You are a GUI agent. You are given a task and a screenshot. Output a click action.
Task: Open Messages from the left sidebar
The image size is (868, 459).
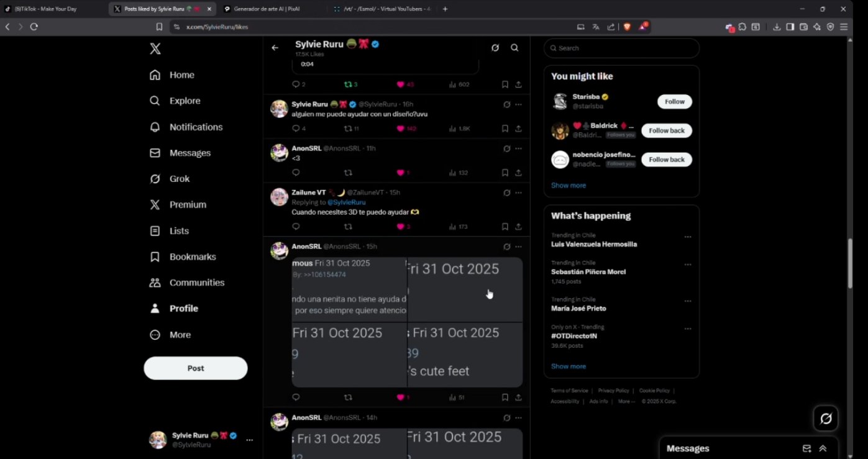(180, 153)
